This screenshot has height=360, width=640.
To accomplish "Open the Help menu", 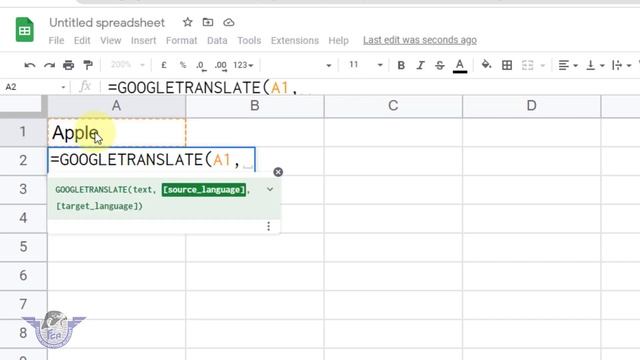I will [x=338, y=40].
